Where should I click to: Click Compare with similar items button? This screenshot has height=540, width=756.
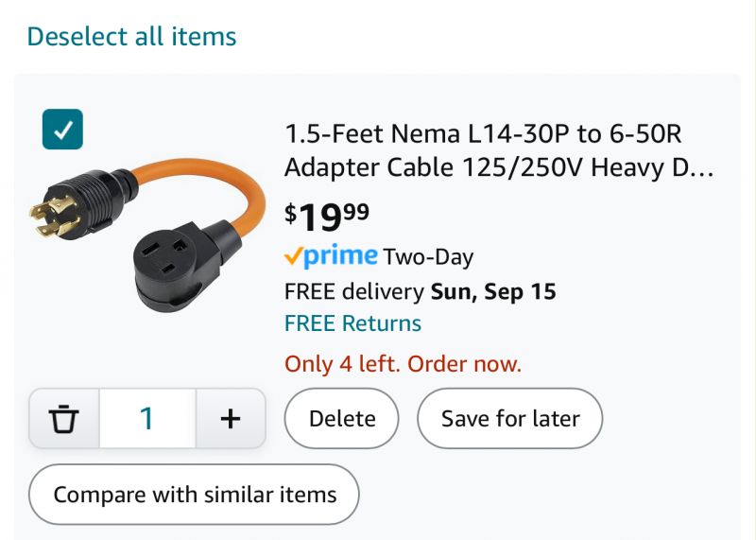tap(194, 495)
